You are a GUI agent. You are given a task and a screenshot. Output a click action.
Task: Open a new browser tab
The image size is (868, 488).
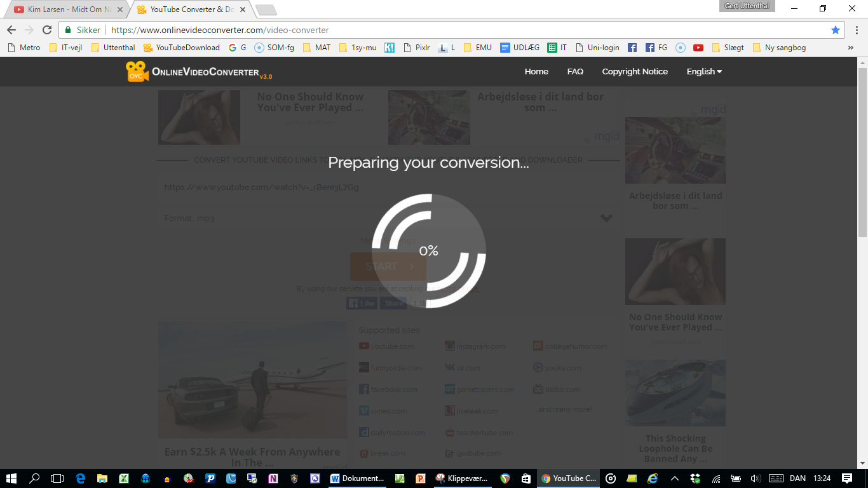(x=266, y=10)
